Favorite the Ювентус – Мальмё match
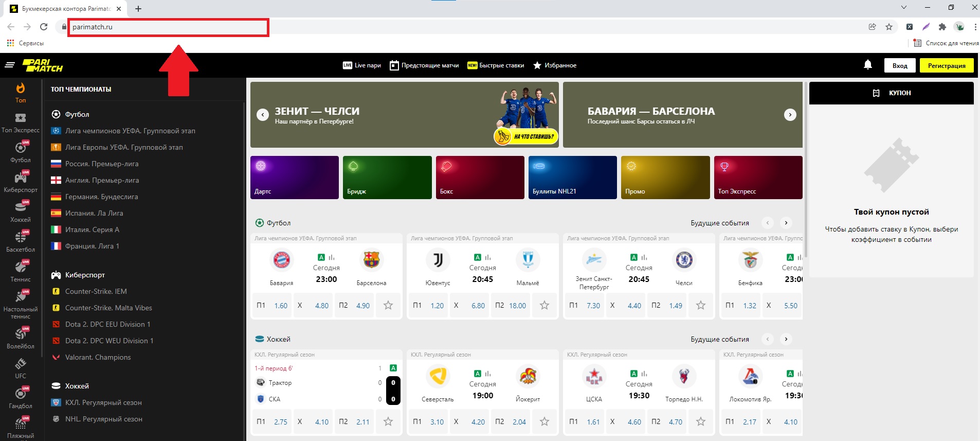Image resolution: width=980 pixels, height=441 pixels. [x=545, y=306]
